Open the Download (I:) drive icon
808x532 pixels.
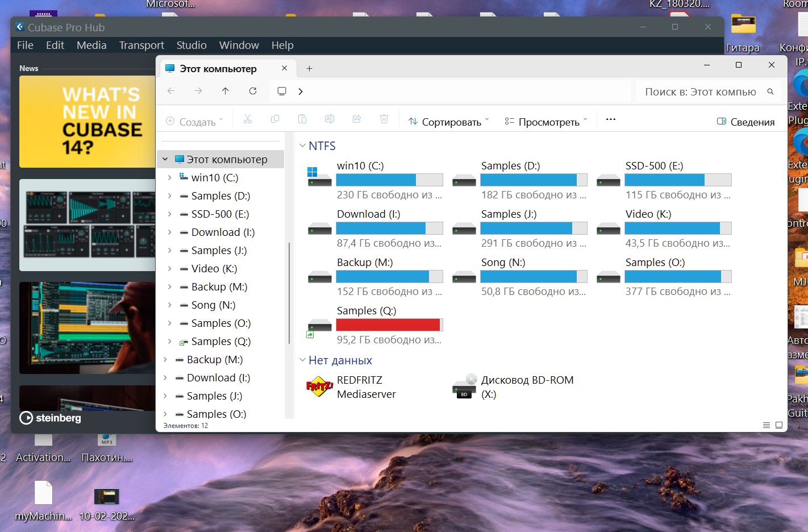tap(319, 229)
